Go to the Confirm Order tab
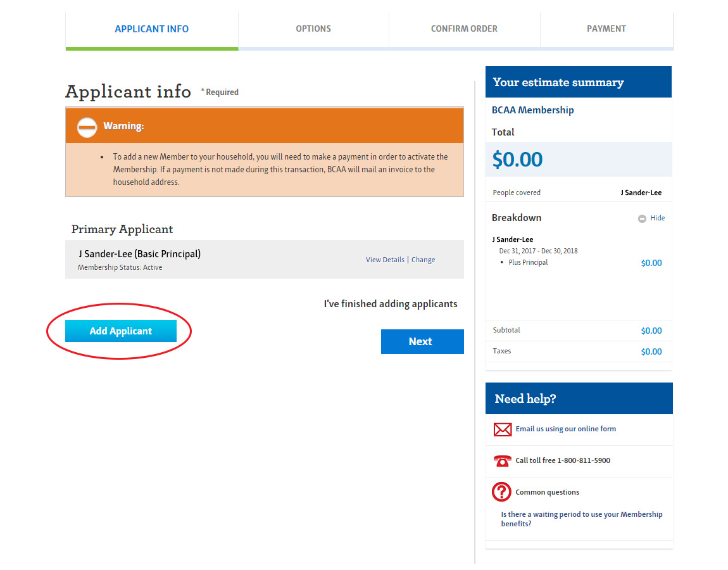Image resolution: width=728 pixels, height=570 pixels. 464,29
